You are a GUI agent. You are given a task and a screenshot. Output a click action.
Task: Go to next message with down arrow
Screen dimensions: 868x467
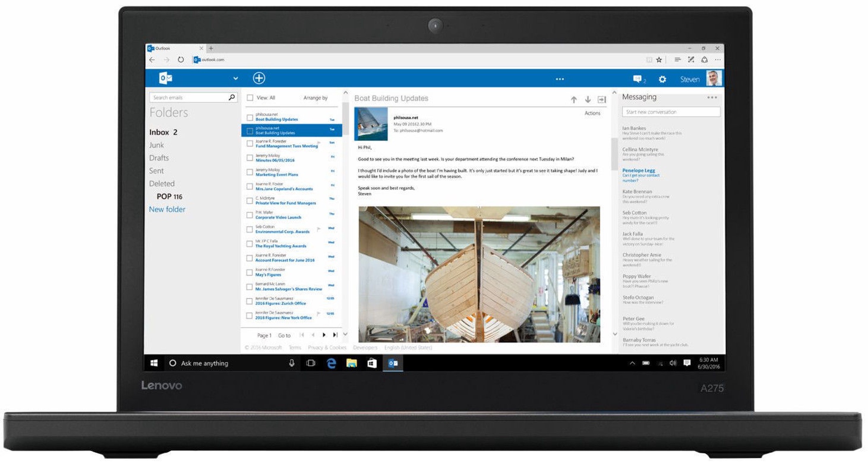(x=588, y=100)
